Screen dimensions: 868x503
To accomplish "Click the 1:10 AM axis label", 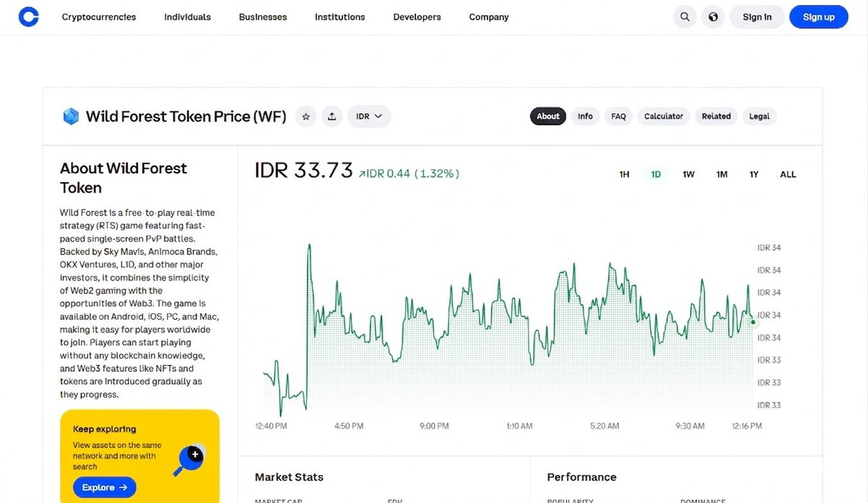I will coord(519,426).
